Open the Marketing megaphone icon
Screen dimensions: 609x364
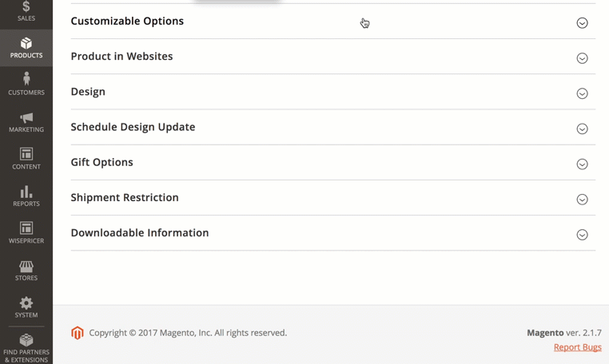click(x=26, y=117)
